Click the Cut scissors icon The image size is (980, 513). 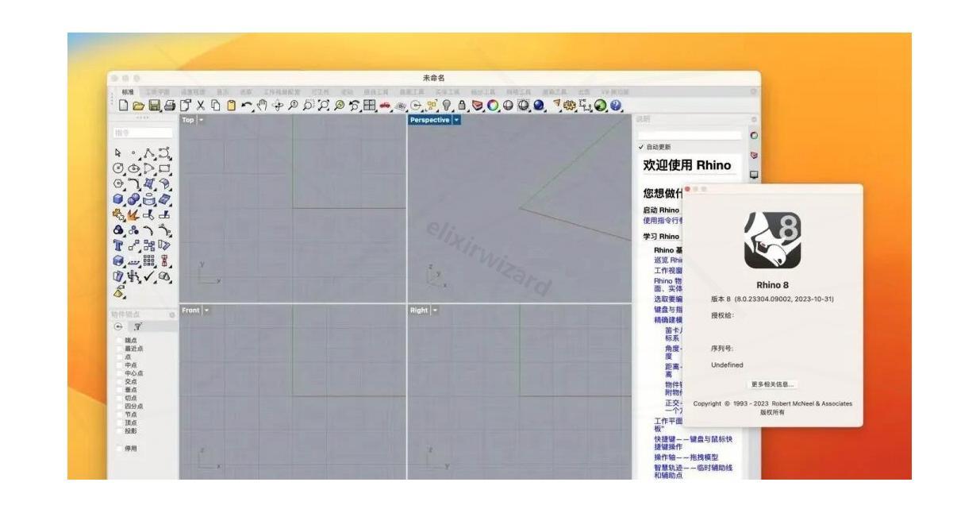(199, 104)
